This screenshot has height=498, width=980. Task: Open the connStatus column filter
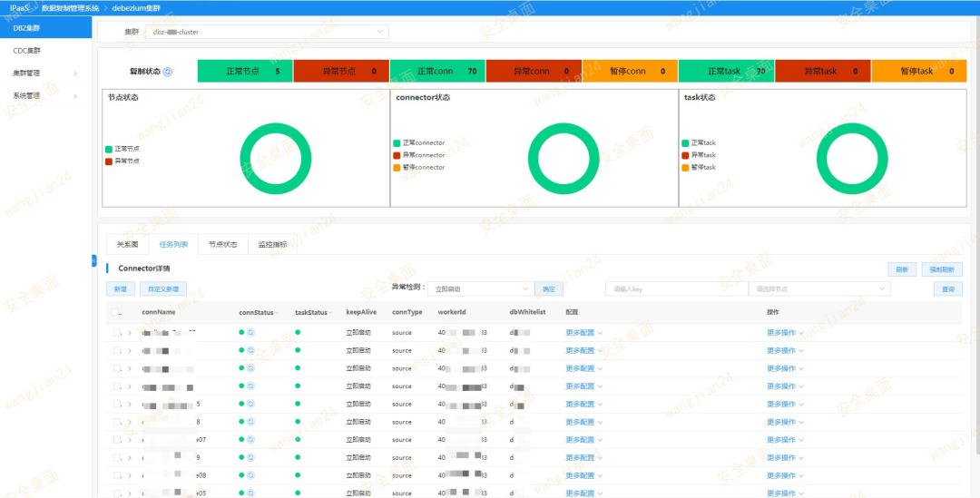coord(276,313)
